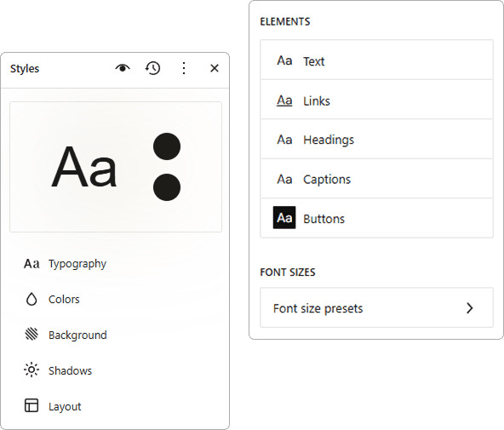This screenshot has height=430, width=504.
Task: Click the underlined Links Aa icon
Action: point(284,100)
